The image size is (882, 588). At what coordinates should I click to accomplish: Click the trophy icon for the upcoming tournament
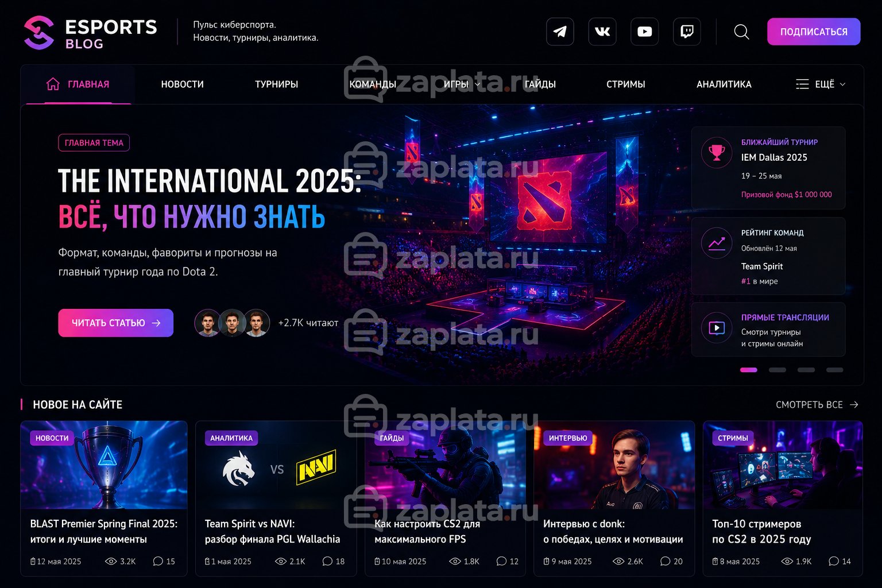(x=717, y=153)
